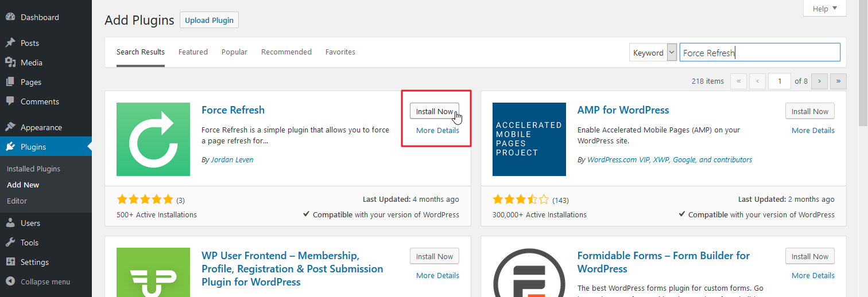The height and width of the screenshot is (297, 868).
Task: Open WP User Frontend plugin title link
Action: pos(292,269)
